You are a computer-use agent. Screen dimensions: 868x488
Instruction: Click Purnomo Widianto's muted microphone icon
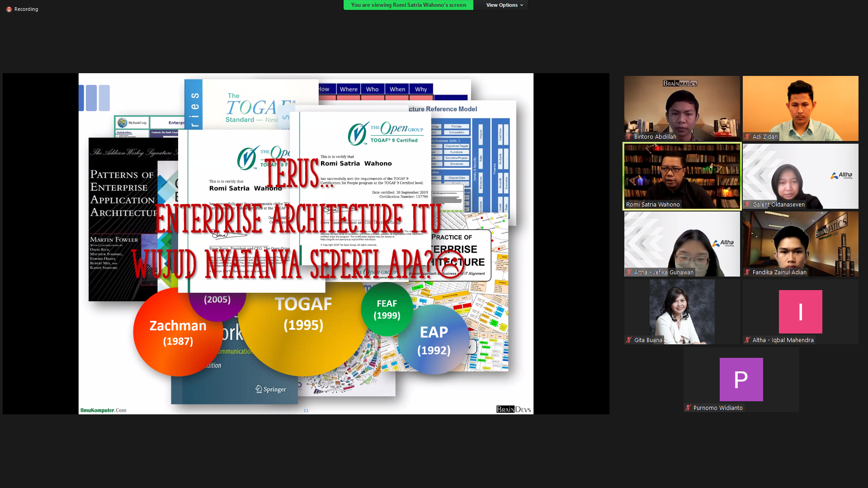pos(688,408)
